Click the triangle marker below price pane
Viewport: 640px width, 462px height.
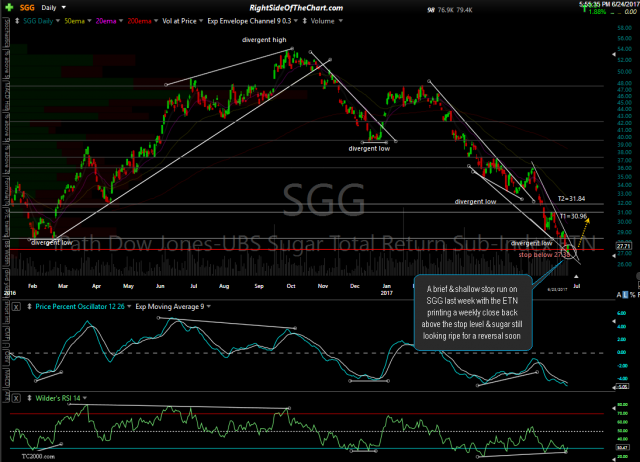coord(576,277)
